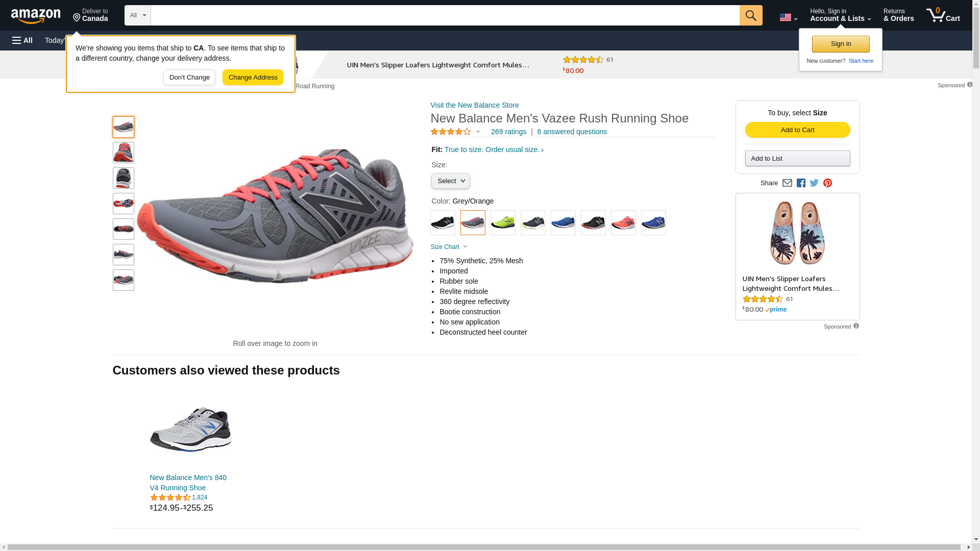Open the shopping cart icon
The height and width of the screenshot is (551, 980).
(942, 15)
